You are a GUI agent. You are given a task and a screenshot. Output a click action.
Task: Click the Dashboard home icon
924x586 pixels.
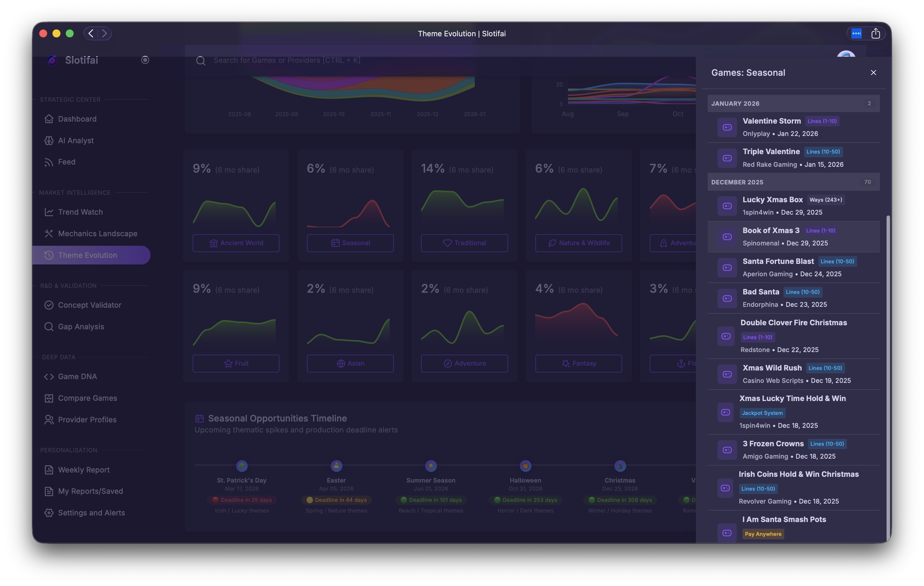tap(49, 119)
